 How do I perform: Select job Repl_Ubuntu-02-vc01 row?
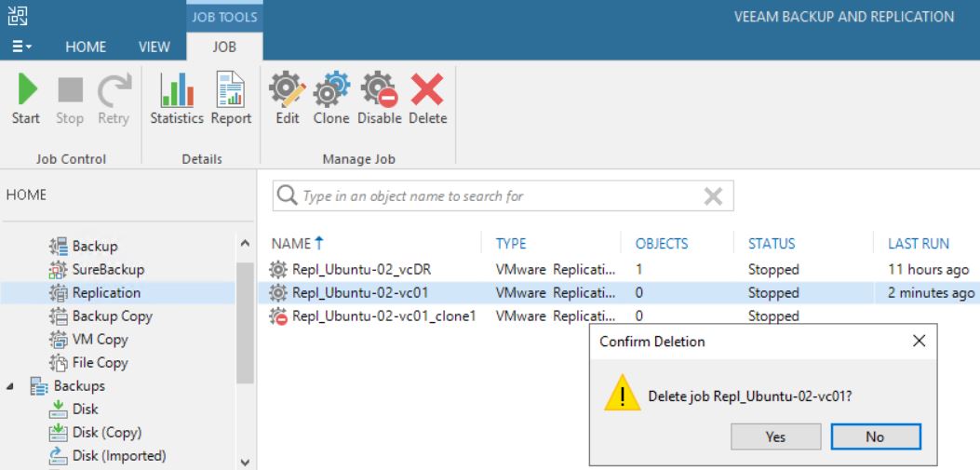(x=619, y=292)
